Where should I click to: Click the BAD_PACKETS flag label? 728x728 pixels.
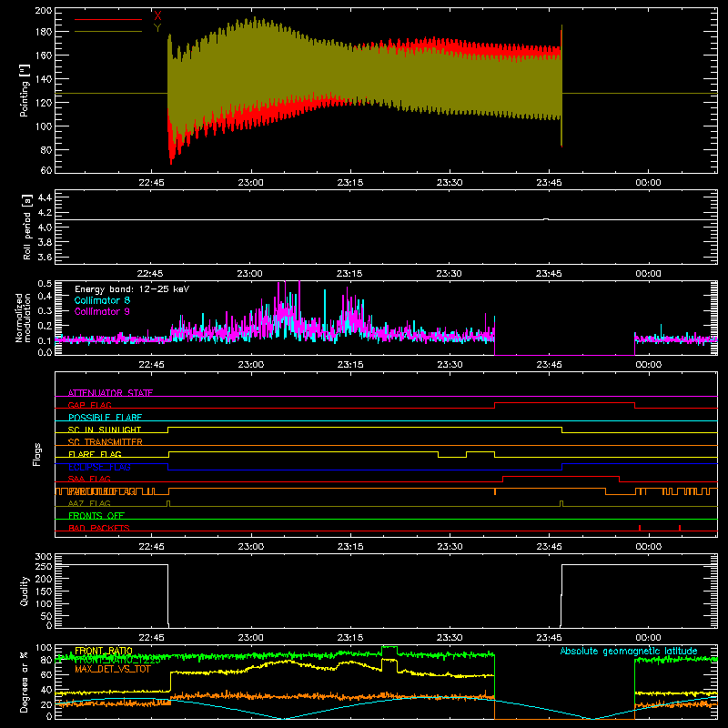99,528
